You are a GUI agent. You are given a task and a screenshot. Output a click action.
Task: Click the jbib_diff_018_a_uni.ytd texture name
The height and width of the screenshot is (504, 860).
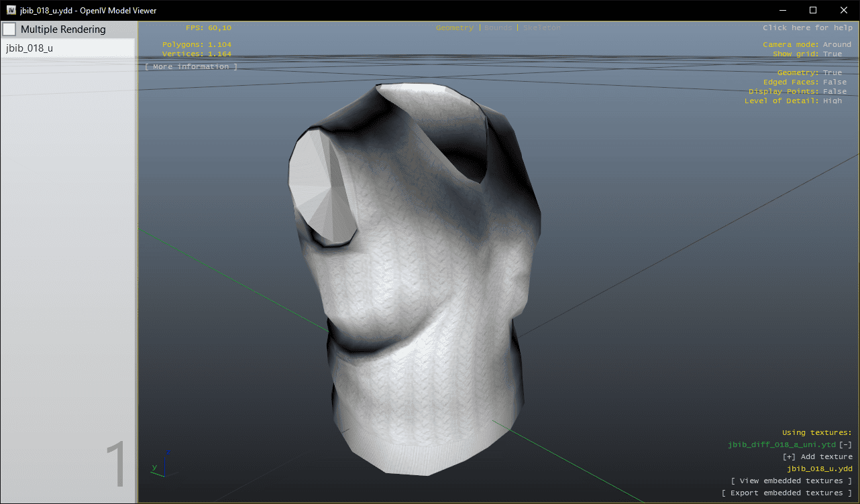[x=782, y=445]
